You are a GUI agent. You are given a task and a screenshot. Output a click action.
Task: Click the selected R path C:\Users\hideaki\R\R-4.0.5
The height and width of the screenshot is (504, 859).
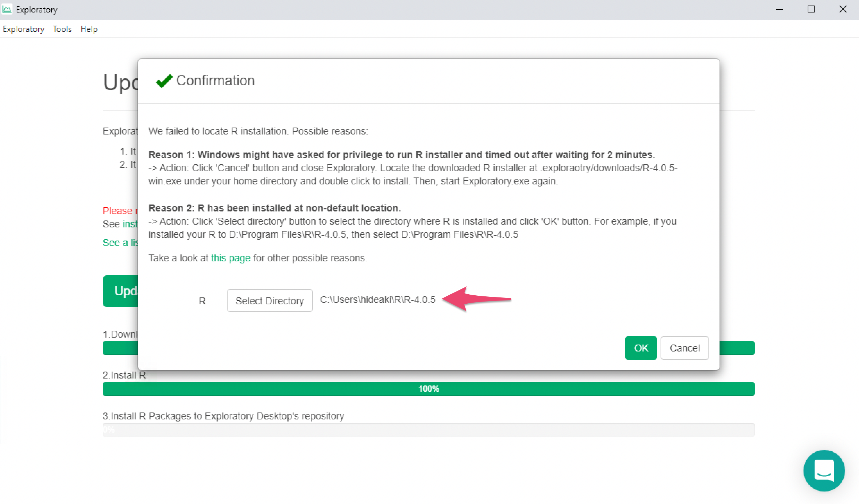(377, 299)
